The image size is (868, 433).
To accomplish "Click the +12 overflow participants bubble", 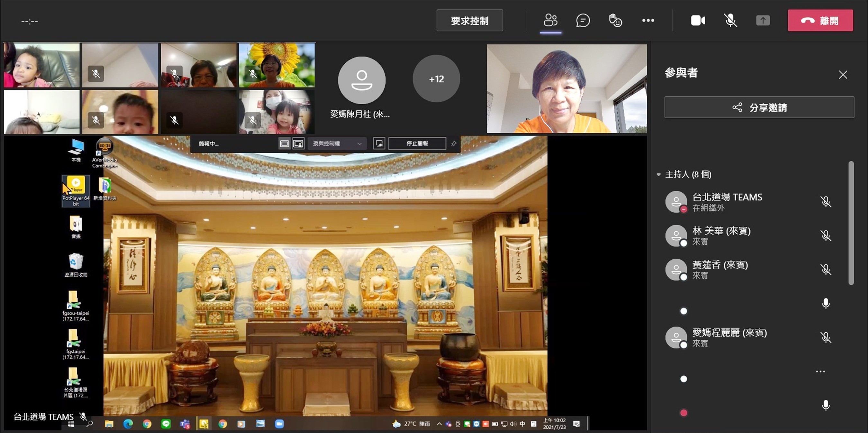I will (x=436, y=79).
